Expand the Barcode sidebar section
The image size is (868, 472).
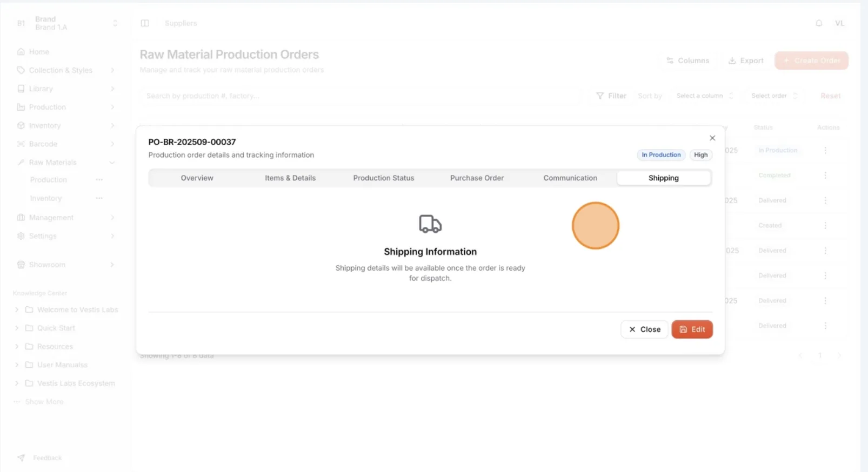pyautogui.click(x=66, y=144)
